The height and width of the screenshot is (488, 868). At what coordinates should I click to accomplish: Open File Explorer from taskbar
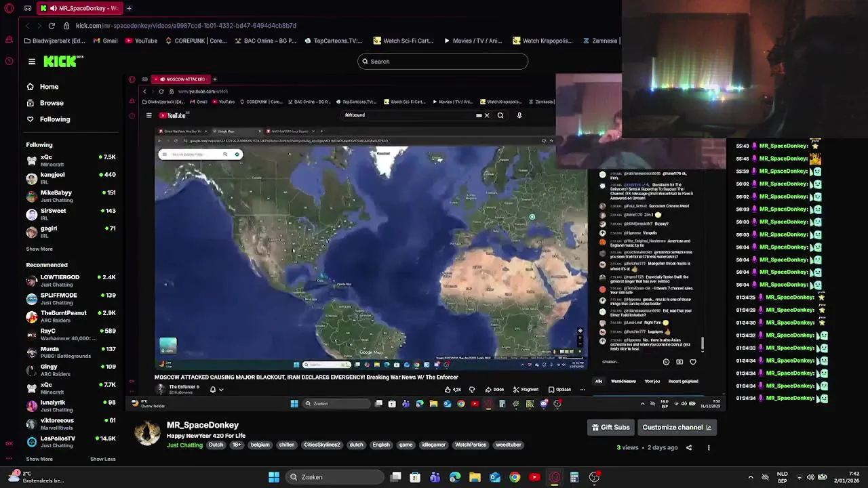pos(475,477)
